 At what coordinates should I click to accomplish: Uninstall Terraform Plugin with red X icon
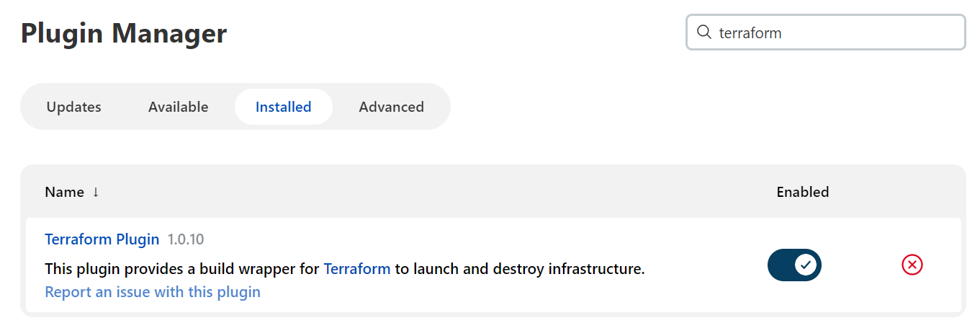(x=912, y=265)
